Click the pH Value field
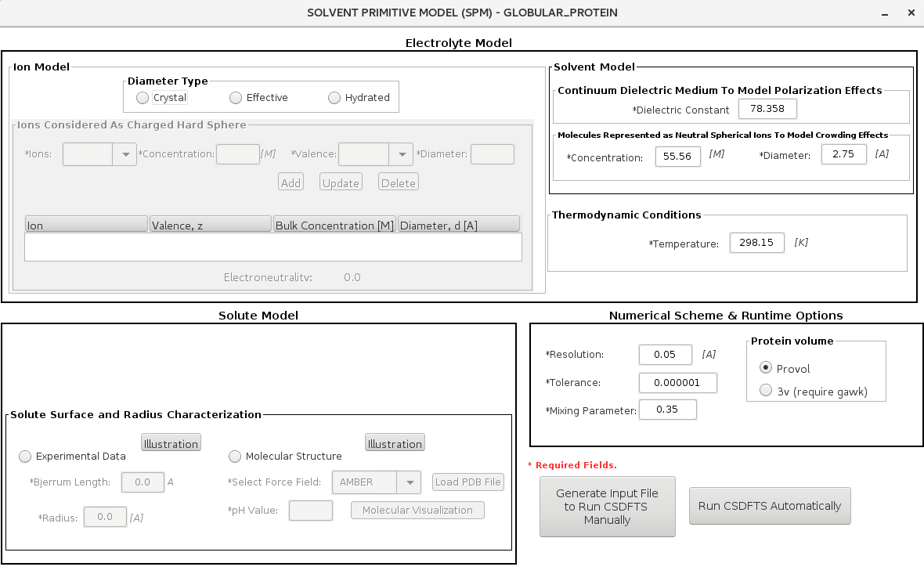924x574 pixels. pyautogui.click(x=311, y=511)
